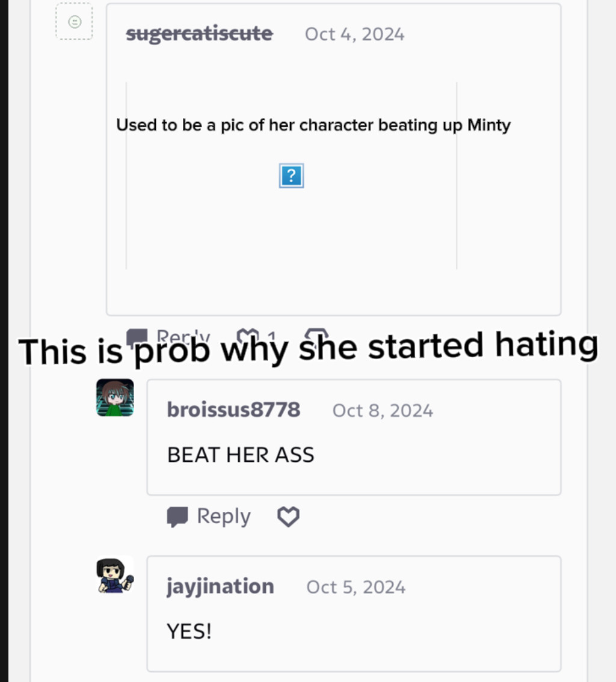Like sugercatiscute's comment with the heart showing 1
This screenshot has width=616, height=682.
tap(248, 337)
